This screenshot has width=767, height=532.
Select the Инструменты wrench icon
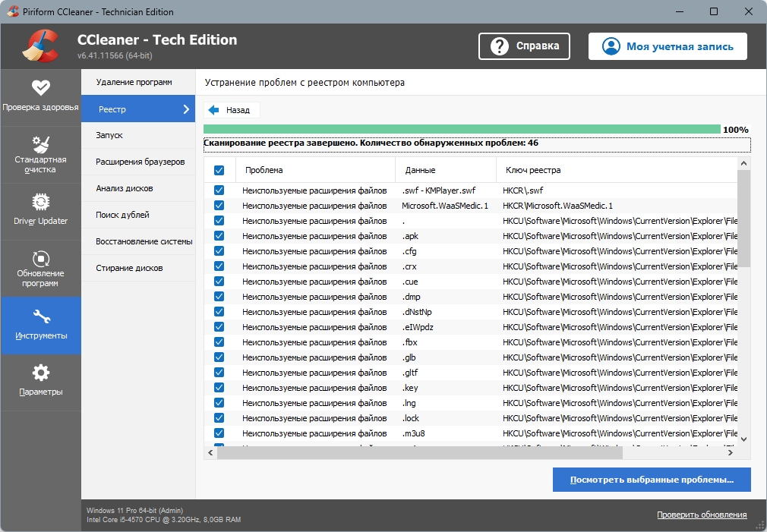pyautogui.click(x=41, y=317)
